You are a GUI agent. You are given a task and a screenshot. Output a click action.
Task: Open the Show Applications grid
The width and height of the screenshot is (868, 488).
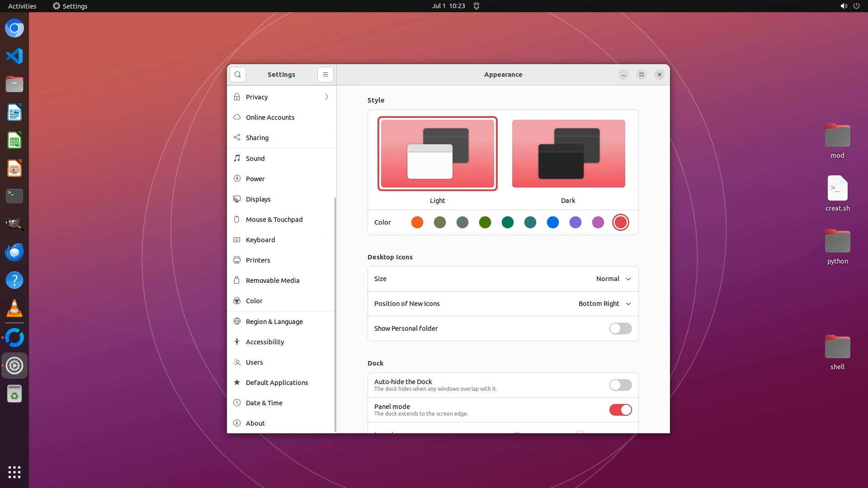[x=14, y=472]
